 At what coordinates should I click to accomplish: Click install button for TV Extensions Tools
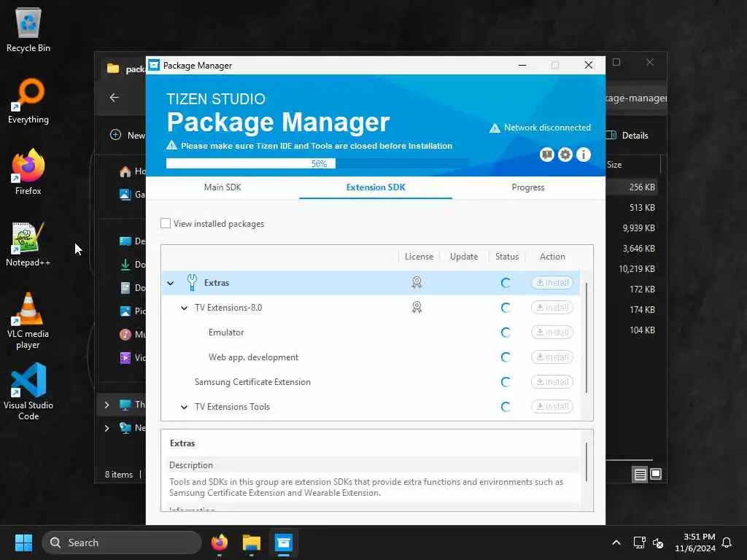552,406
